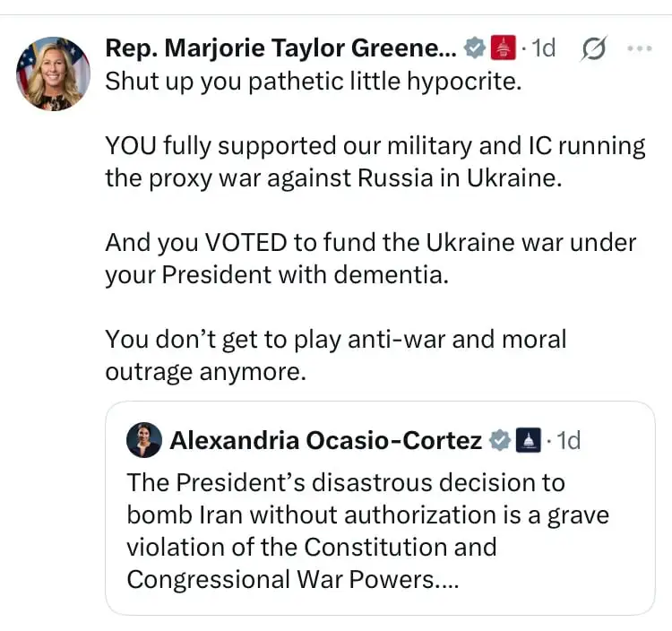Image resolution: width=672 pixels, height=631 pixels.
Task: Click the line "Shut up you pathetic little hypocrite."
Action: click(313, 81)
